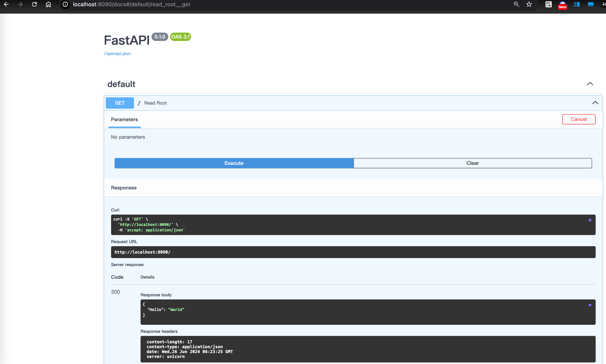Viewport: 606px width, 364px height.
Task: Open the QR code extension
Action: click(548, 4)
